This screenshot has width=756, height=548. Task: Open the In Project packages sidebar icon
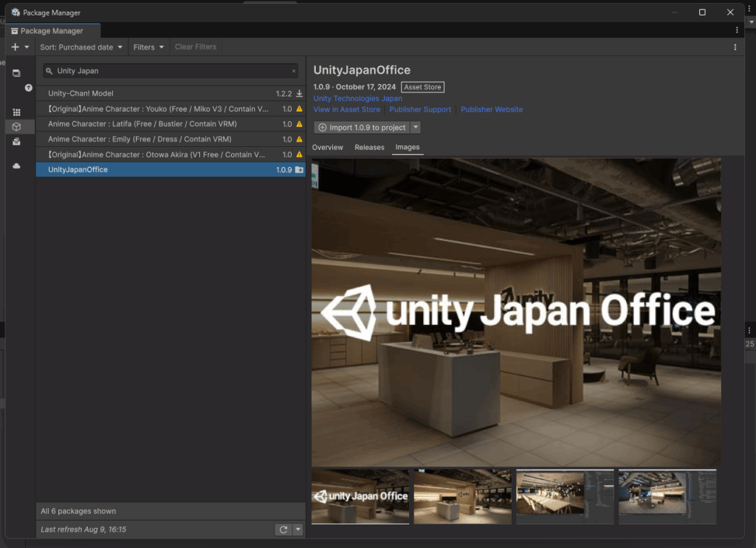click(x=16, y=73)
